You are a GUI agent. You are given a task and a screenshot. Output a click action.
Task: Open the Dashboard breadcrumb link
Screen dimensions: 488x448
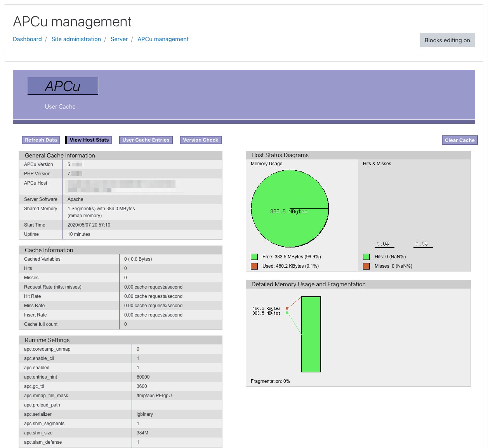[27, 39]
